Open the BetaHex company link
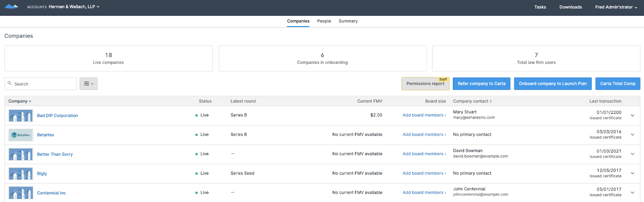The image size is (644, 202). click(x=45, y=135)
